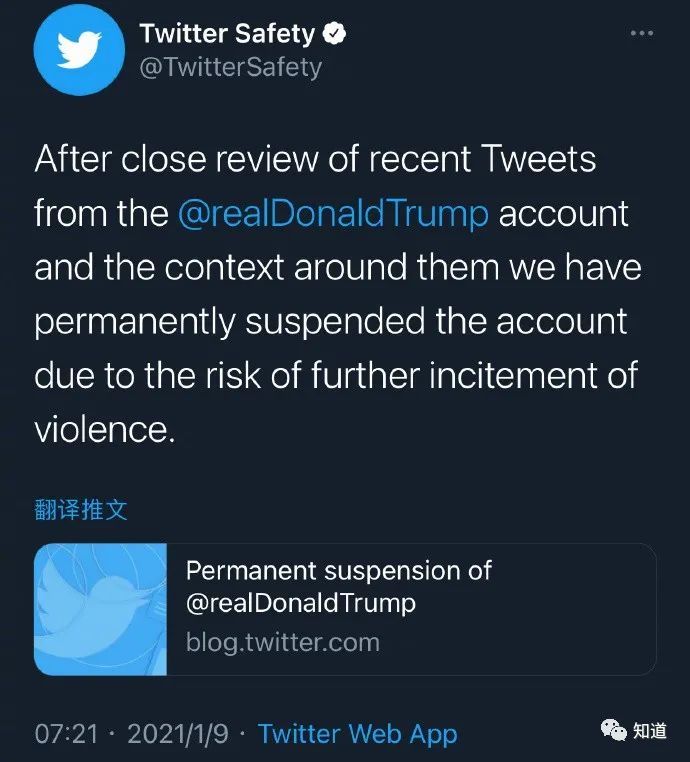Click @realDonaldTrump text inside the link card
Screen dimensions: 690x762
301,603
